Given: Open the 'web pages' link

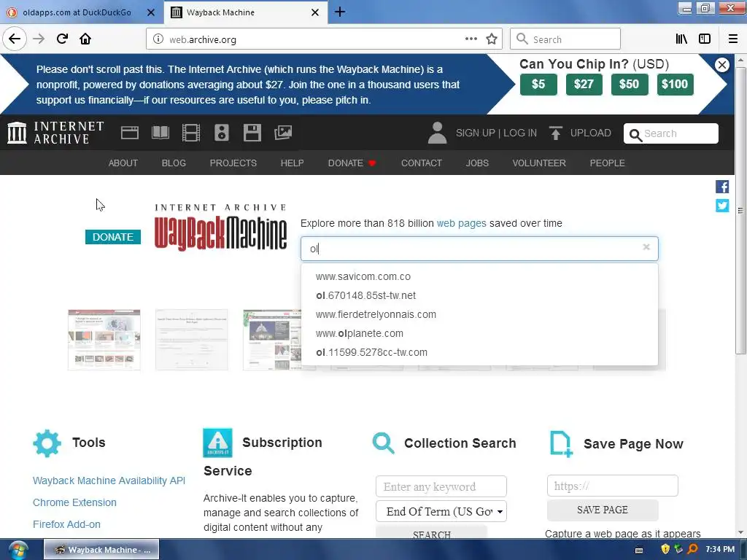Looking at the screenshot, I should tap(461, 223).
